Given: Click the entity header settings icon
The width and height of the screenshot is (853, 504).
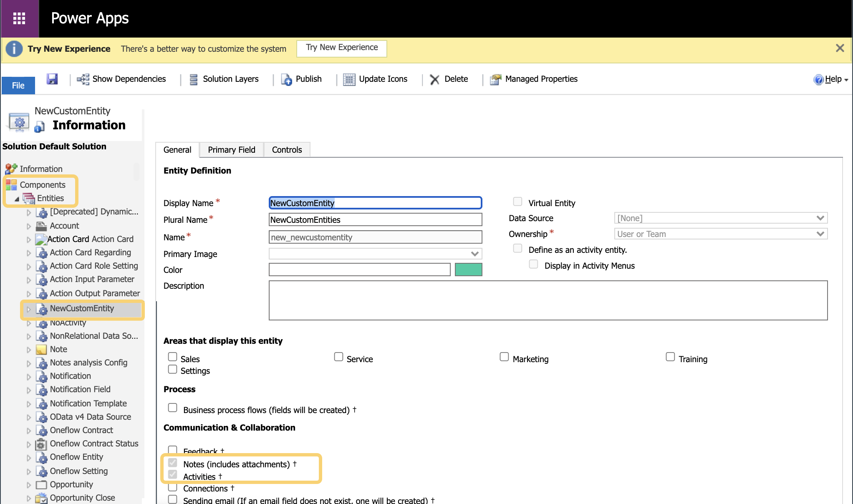Looking at the screenshot, I should pos(19,122).
